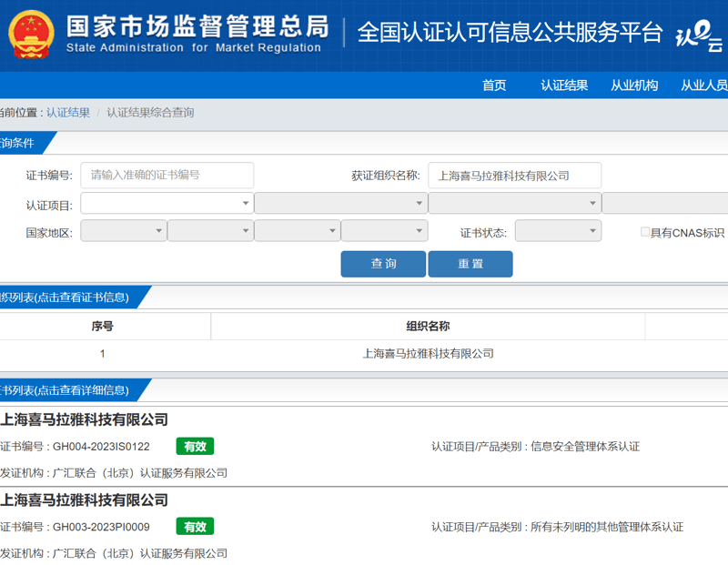The image size is (728, 565).
Task: Open the third 国家地区 dropdown
Action: (x=298, y=231)
